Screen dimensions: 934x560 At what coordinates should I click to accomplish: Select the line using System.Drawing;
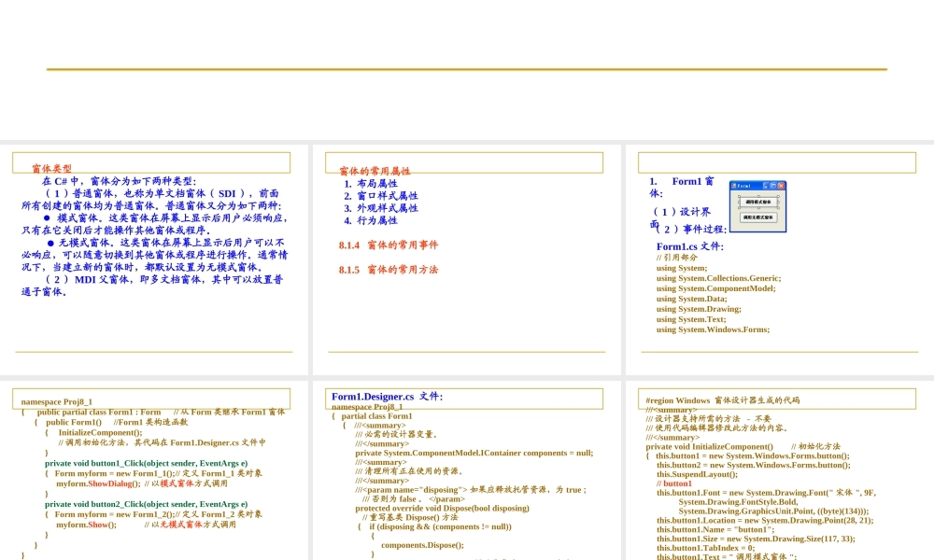point(699,309)
